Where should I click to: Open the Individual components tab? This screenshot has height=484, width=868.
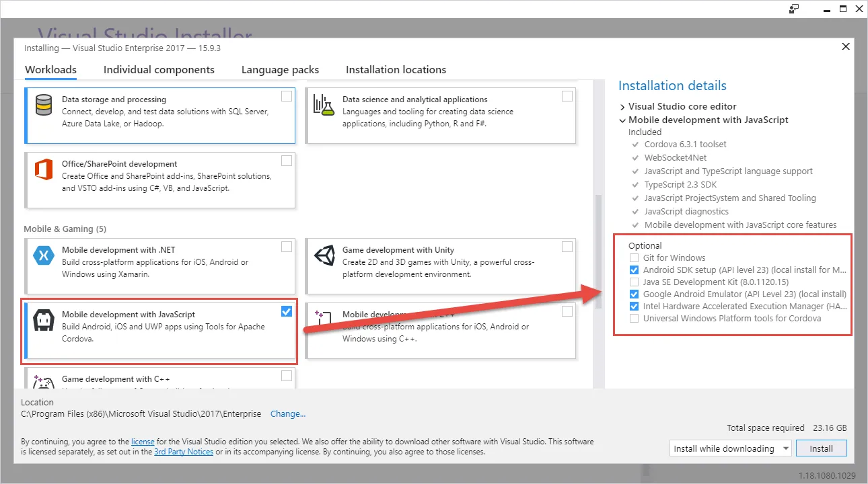(x=159, y=70)
